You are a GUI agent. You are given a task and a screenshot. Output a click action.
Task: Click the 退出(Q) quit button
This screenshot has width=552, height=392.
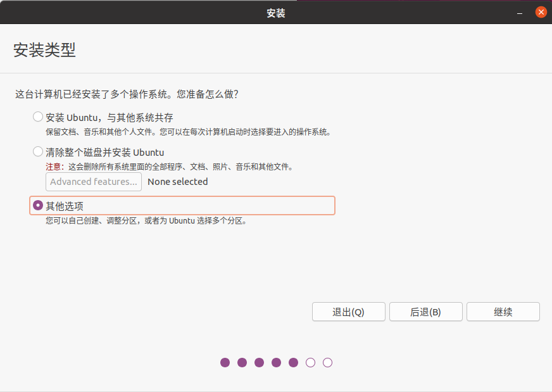349,312
